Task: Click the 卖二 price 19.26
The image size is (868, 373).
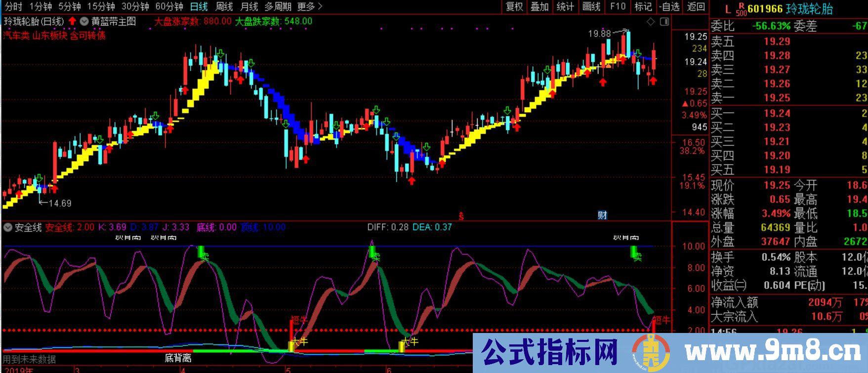Action: (x=777, y=84)
